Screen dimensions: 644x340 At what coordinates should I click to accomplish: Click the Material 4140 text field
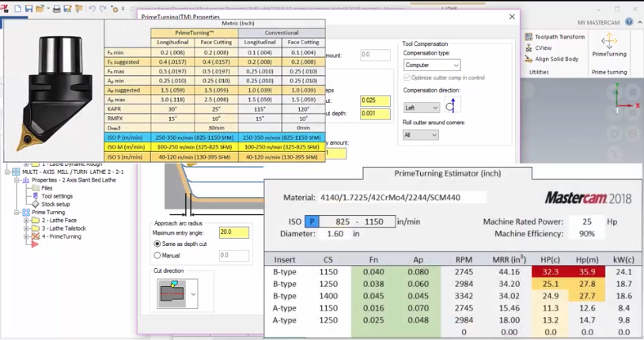(403, 198)
